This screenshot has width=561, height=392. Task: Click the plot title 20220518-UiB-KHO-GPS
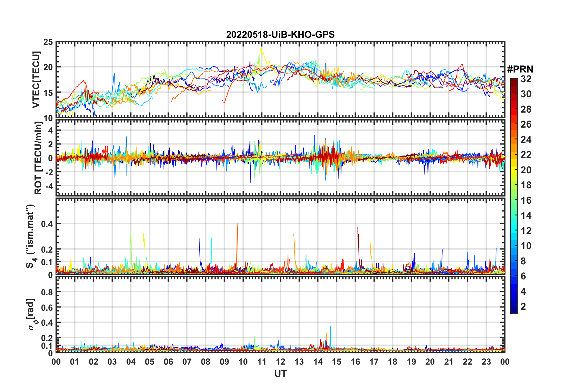pos(280,35)
